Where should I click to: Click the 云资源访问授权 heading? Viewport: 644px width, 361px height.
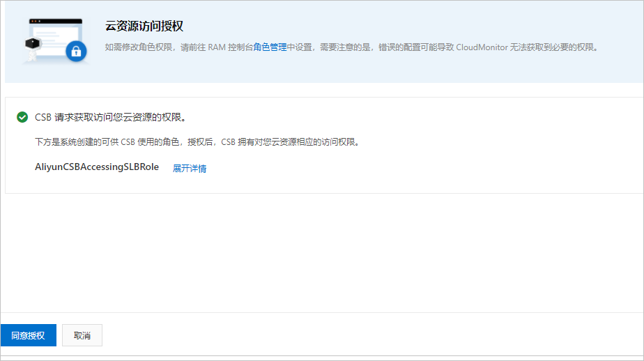point(144,26)
